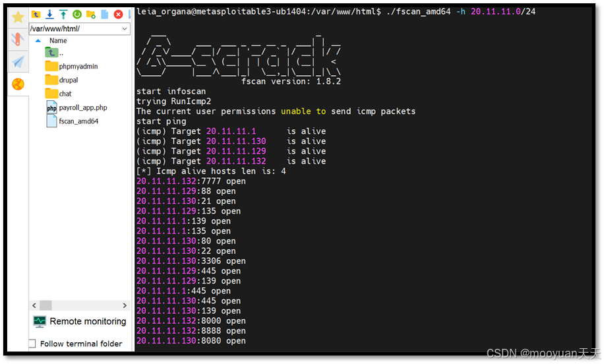The width and height of the screenshot is (604, 364).
Task: Refresh the SFTP folder listing
Action: [x=77, y=15]
